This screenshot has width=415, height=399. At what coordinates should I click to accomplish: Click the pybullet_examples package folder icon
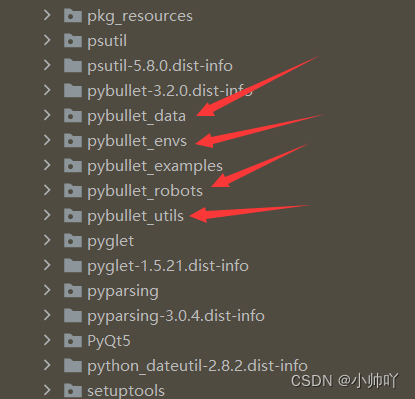click(73, 165)
